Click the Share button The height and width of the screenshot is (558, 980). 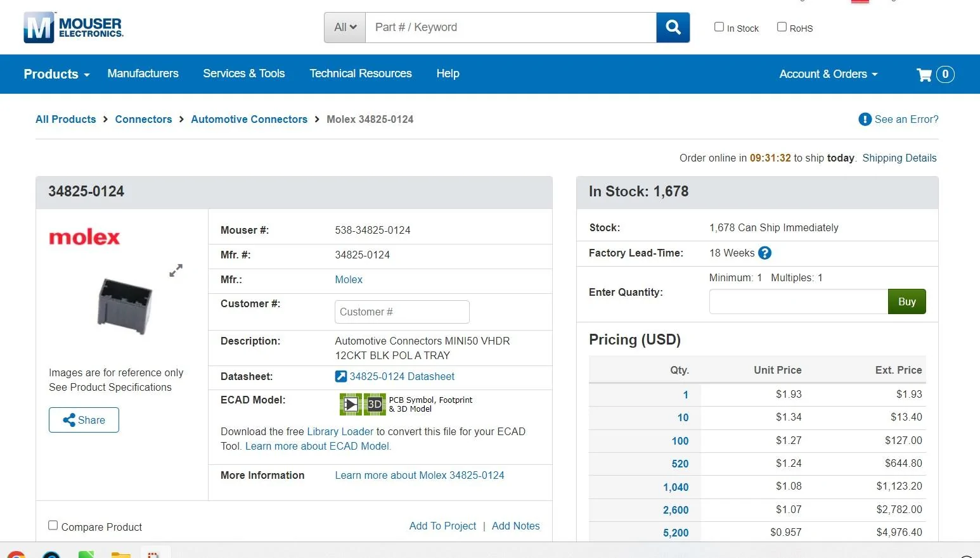[84, 420]
